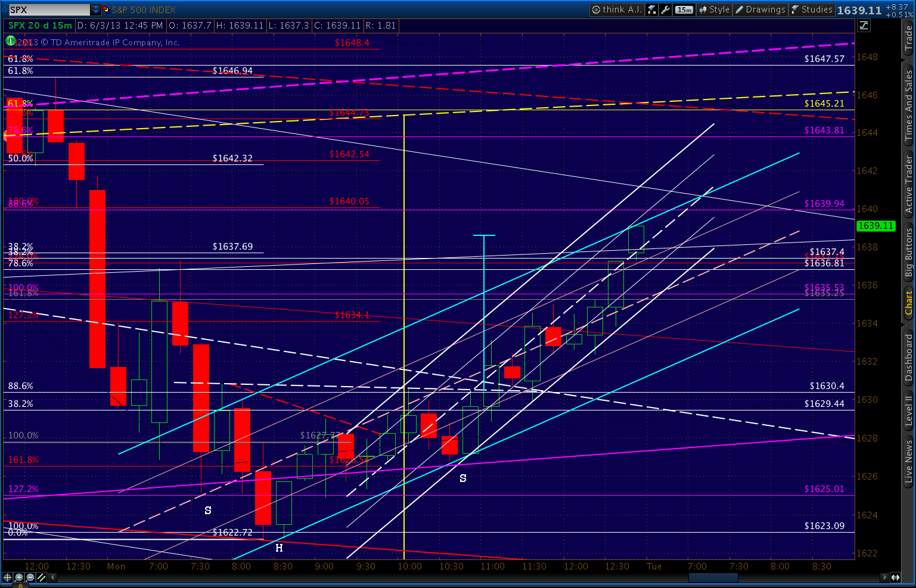This screenshot has height=588, width=916.
Task: Click the $1642.32 Fibonacci label
Action: pos(232,158)
